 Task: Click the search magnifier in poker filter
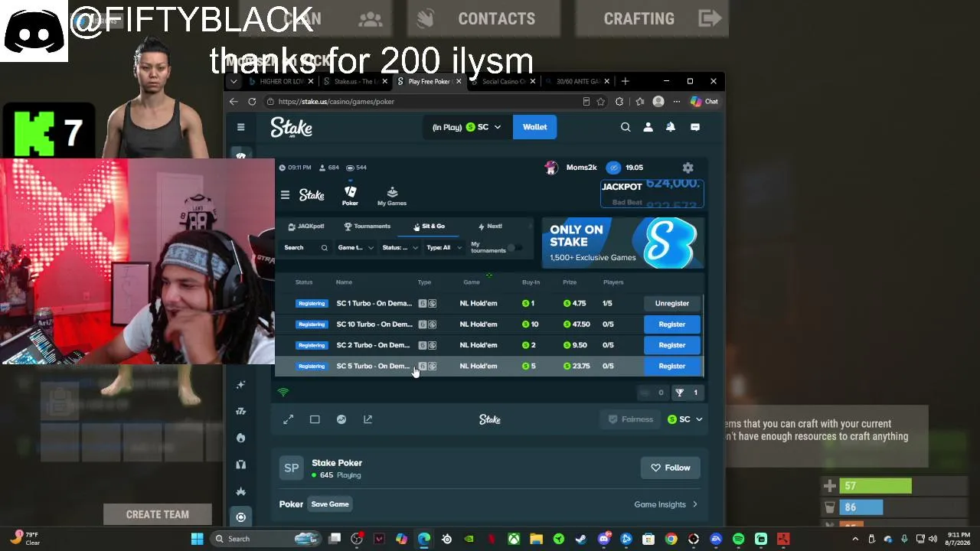tap(324, 248)
